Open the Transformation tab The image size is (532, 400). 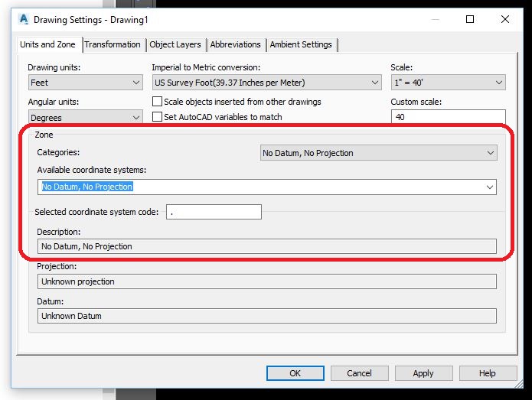tap(113, 45)
